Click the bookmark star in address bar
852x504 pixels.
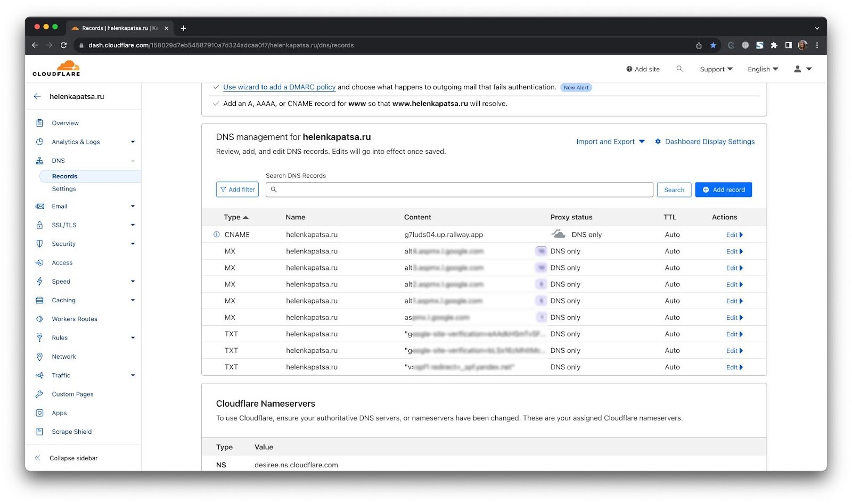coord(713,45)
